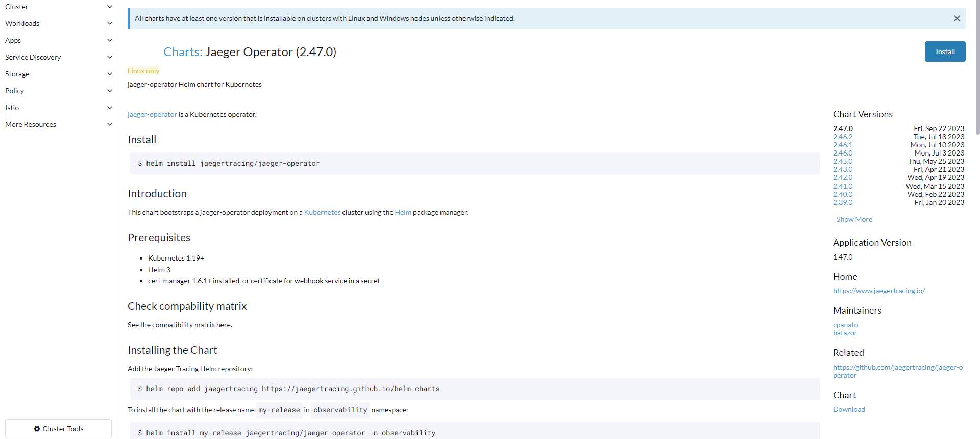Open maintainer cpanato link
This screenshot has width=980, height=439.
845,325
